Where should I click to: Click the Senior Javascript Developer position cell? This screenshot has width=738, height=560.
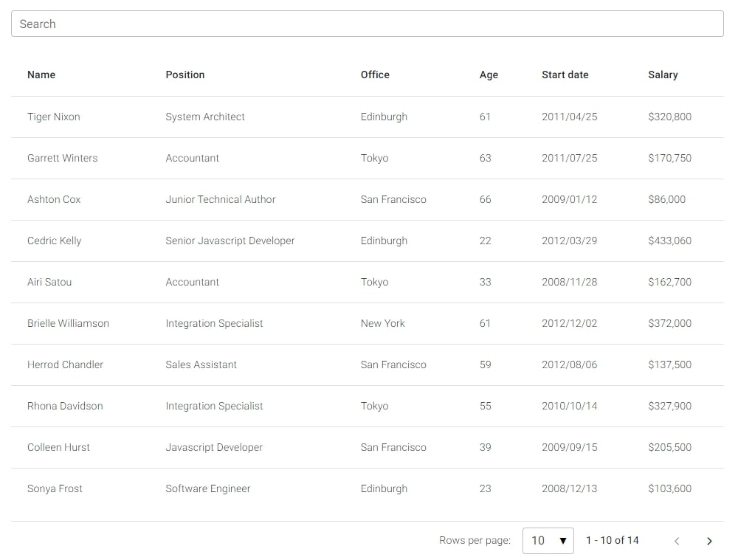230,241
